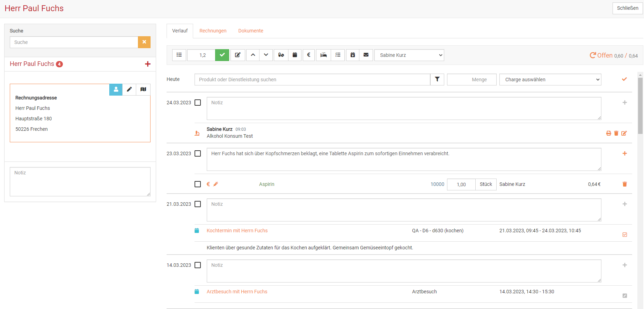Delete the Aspirin entry with trash icon
This screenshot has width=644, height=309.
click(624, 184)
